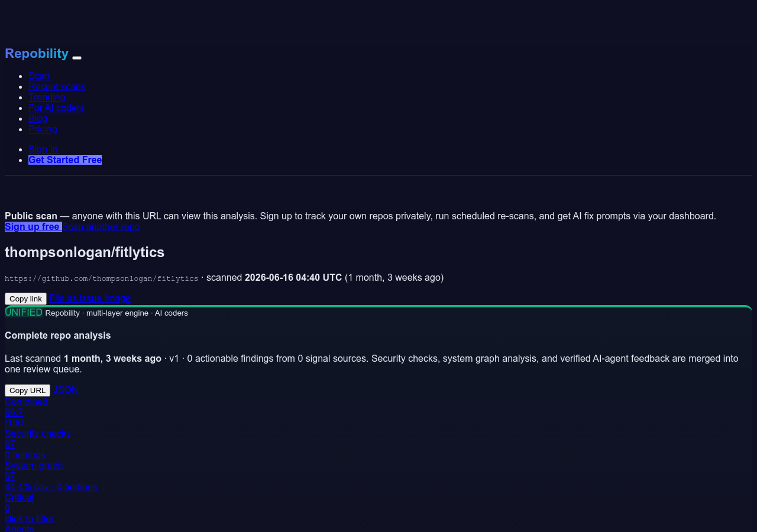Select the github.com/thompsonlogan/fitlytics URL text
This screenshot has width=757, height=532.
coord(102,278)
